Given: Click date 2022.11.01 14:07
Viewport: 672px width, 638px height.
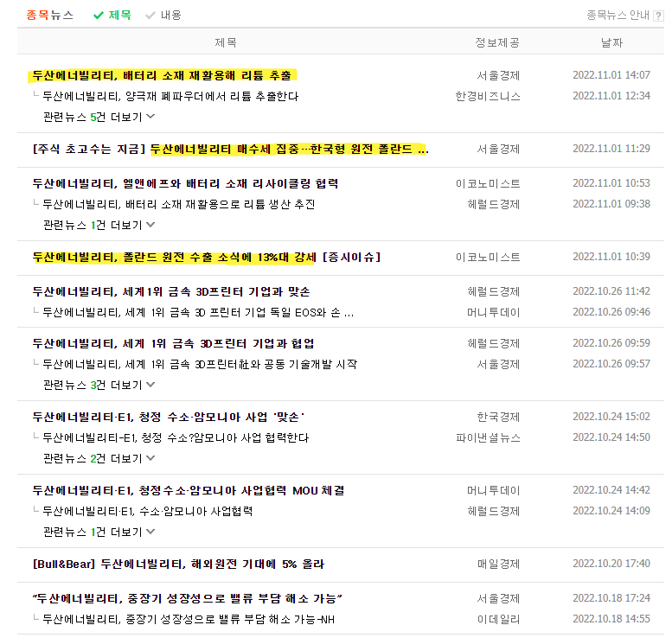Looking at the screenshot, I should [x=611, y=75].
